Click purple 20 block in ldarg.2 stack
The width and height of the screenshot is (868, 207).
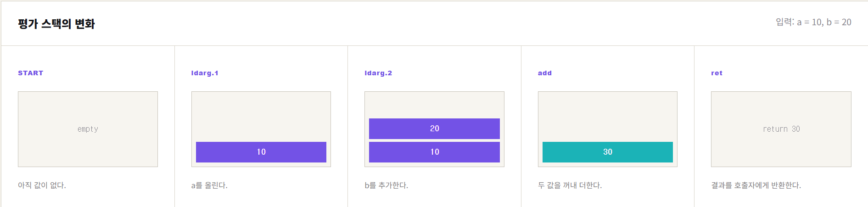[x=434, y=129]
